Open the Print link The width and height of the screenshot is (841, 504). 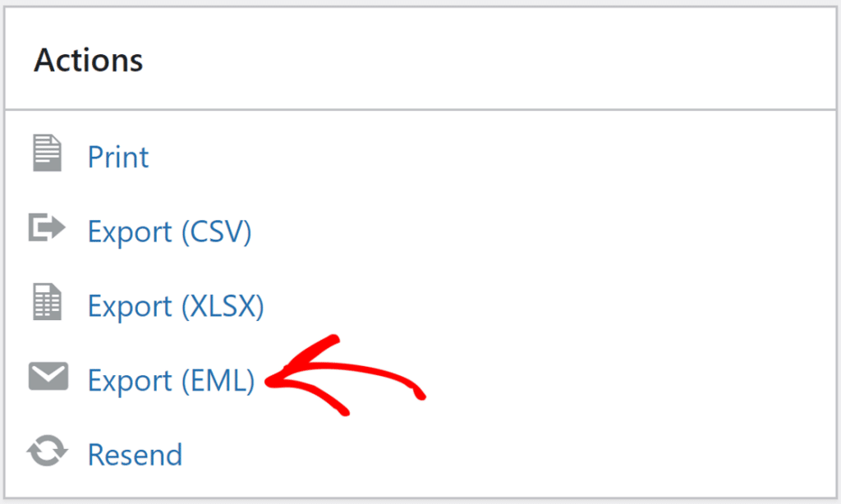[118, 157]
